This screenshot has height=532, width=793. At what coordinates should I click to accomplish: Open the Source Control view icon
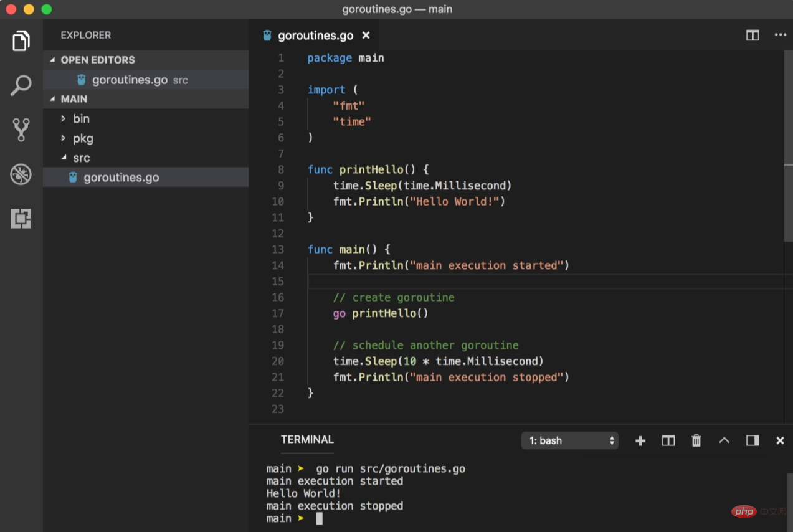pos(21,130)
